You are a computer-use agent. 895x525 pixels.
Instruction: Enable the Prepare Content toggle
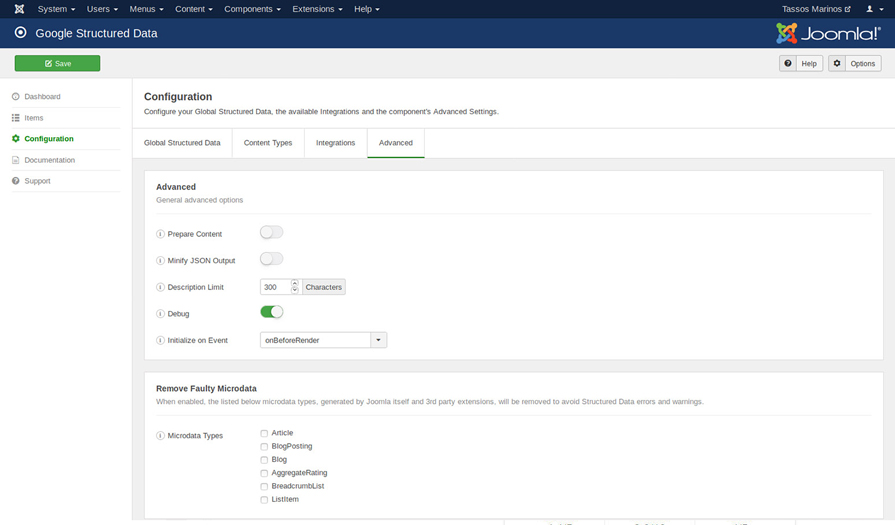pos(271,232)
